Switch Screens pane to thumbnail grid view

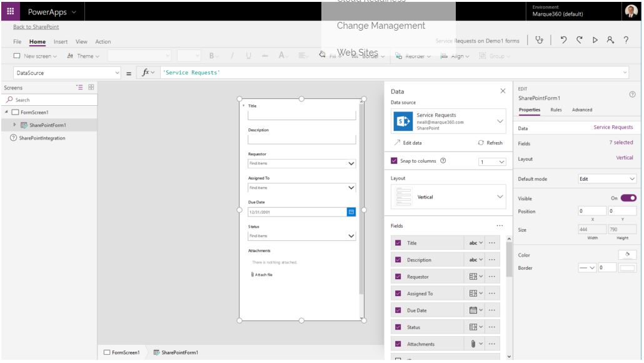[91, 87]
